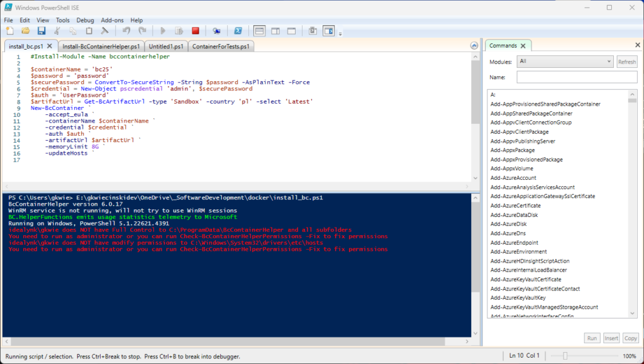644x364 pixels.
Task: Click the Clear Console Pane icon
Action: 105,30
